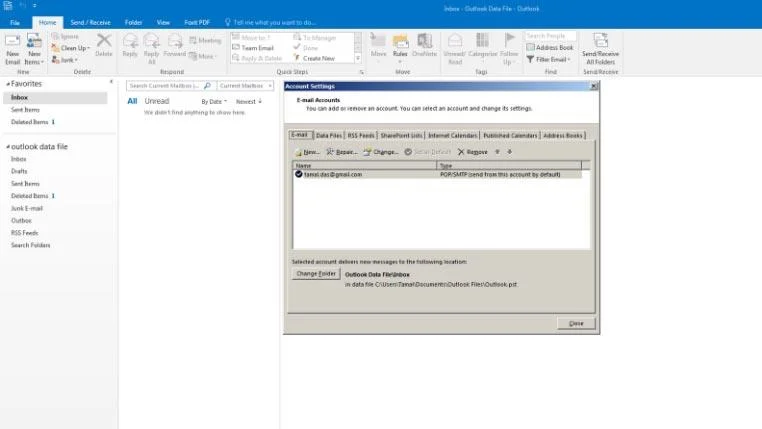
Task: Expand the Quick Steps gallery arrow
Action: (x=358, y=59)
